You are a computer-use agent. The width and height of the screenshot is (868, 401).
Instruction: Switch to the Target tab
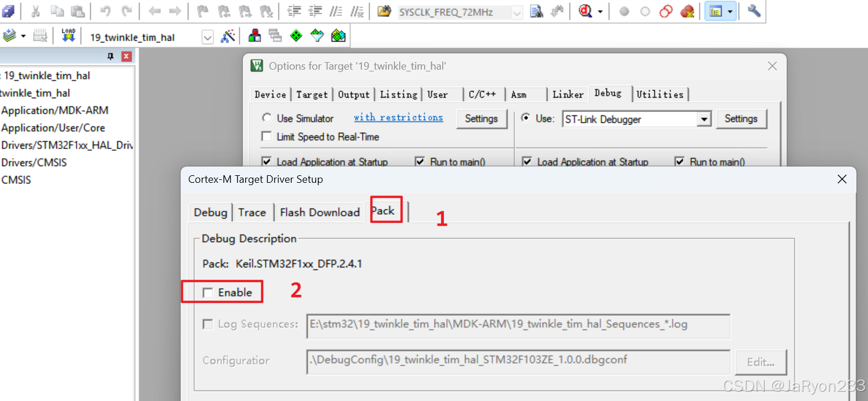[312, 95]
